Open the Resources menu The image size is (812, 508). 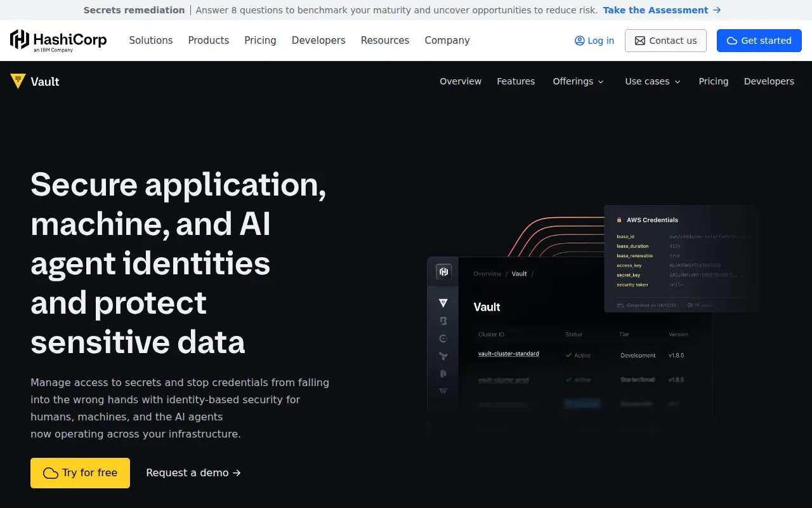click(x=385, y=41)
